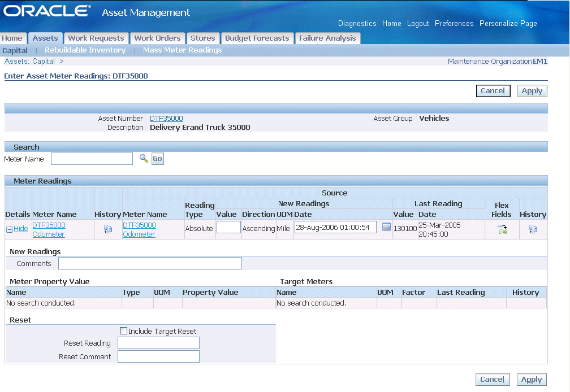570x392 pixels.
Task: Go to the Work Orders tab
Action: [157, 38]
